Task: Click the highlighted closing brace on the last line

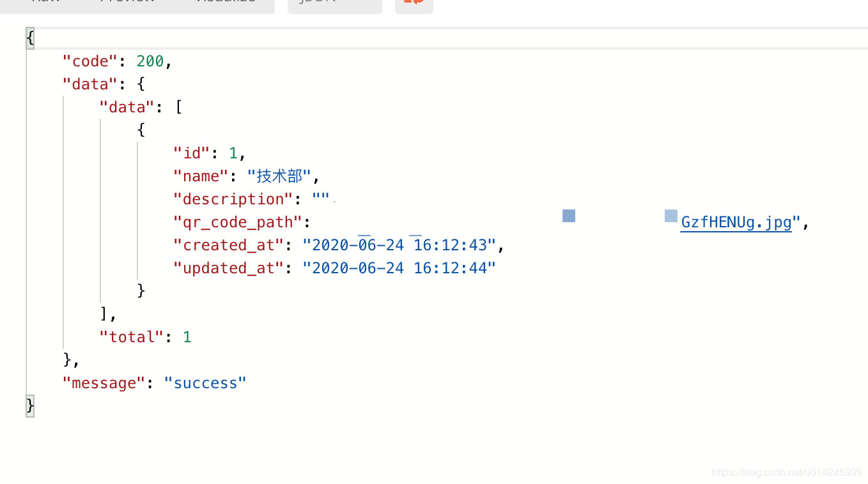Action: pyautogui.click(x=30, y=406)
